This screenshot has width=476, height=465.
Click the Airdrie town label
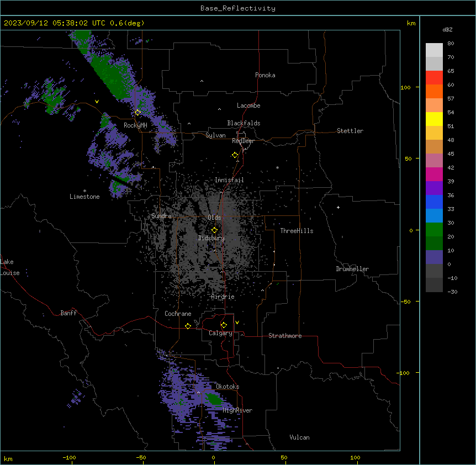pyautogui.click(x=223, y=297)
